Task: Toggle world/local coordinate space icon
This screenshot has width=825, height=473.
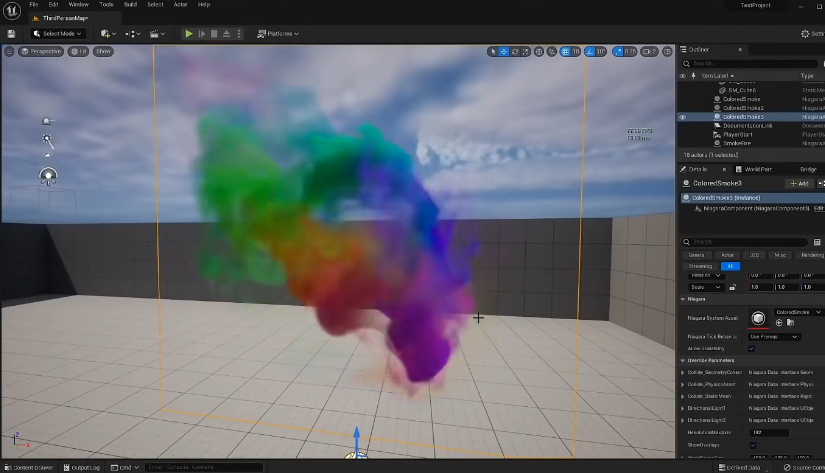Action: (x=539, y=51)
